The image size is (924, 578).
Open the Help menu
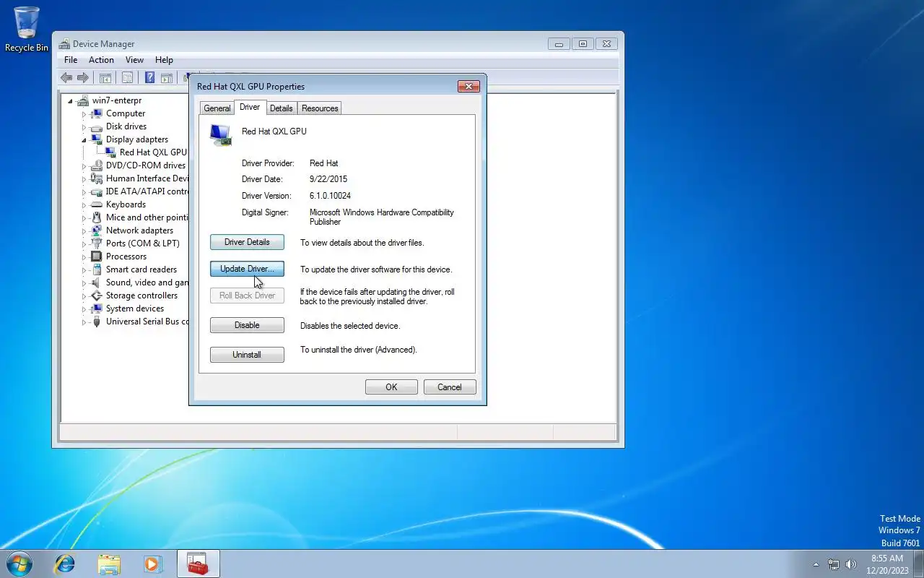pos(164,60)
